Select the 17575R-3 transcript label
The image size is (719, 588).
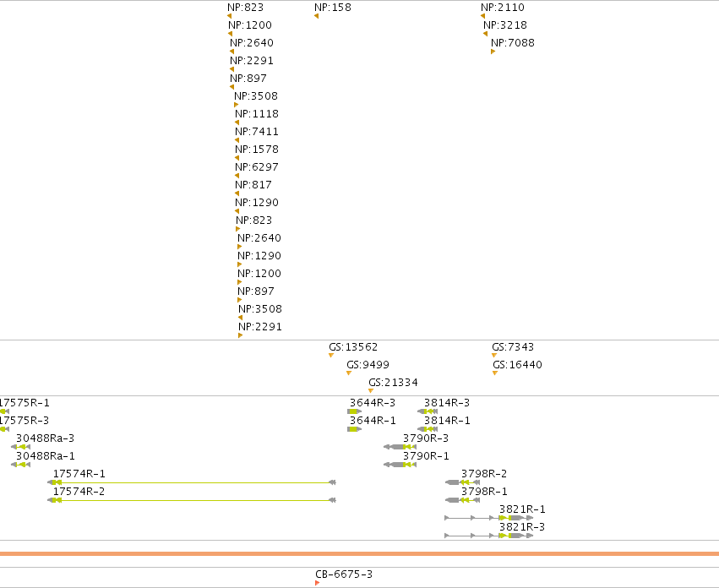(25, 421)
